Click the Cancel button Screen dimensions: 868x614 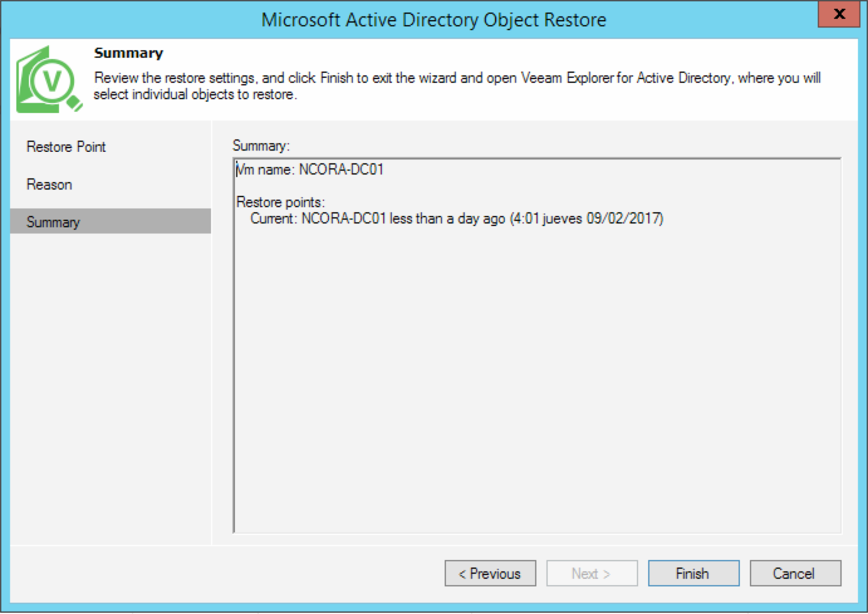pyautogui.click(x=795, y=573)
